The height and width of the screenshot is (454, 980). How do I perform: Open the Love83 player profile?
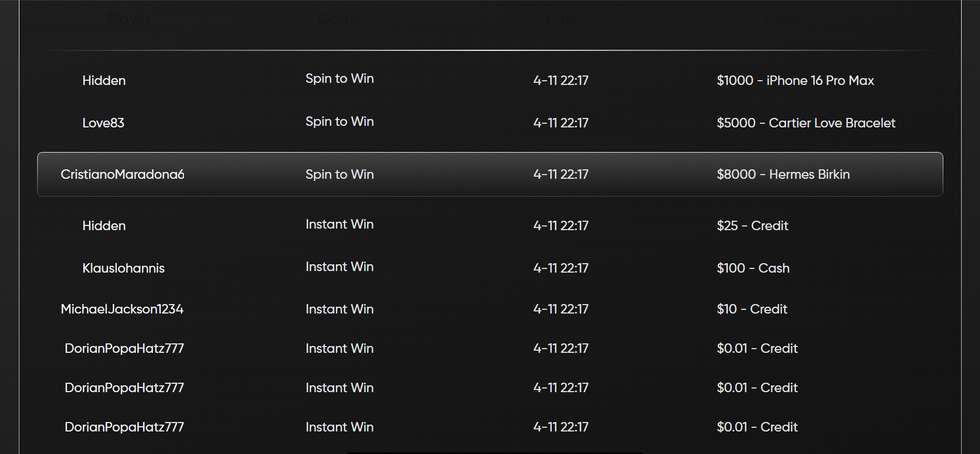click(x=103, y=123)
